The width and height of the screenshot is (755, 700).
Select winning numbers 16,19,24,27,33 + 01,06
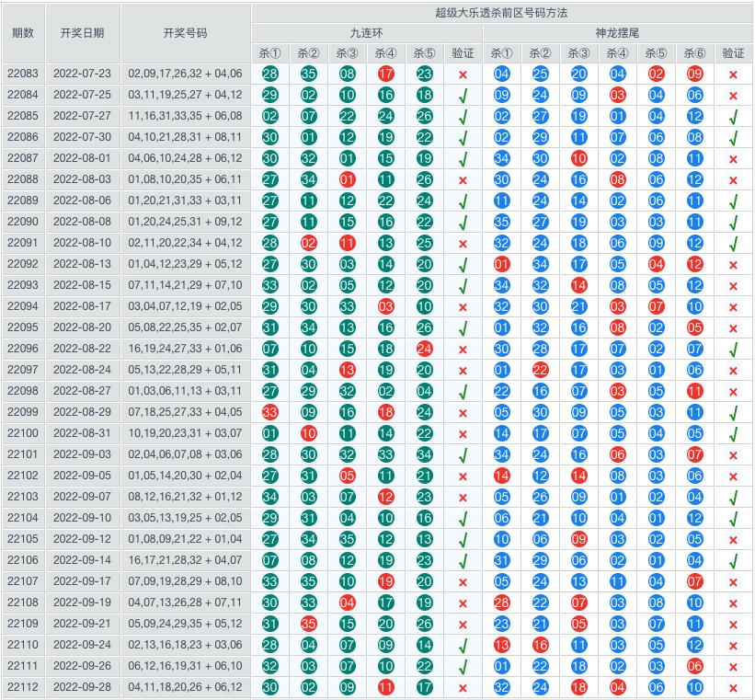coord(186,349)
